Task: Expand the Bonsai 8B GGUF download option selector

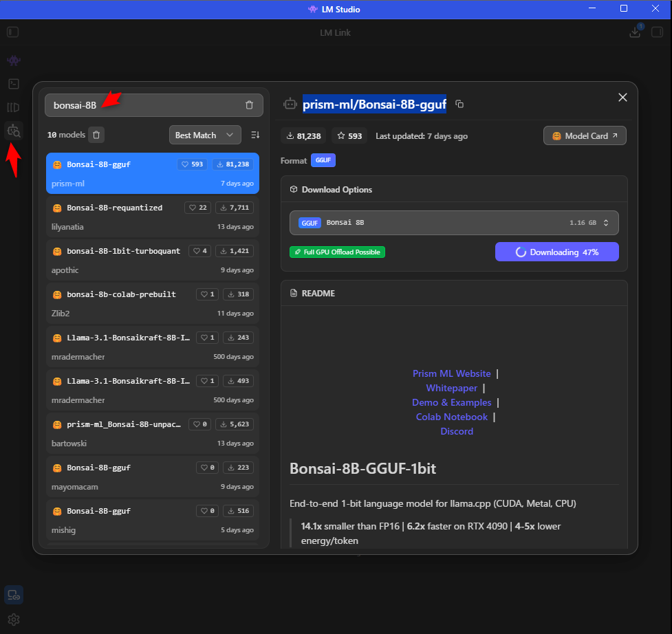Action: pos(454,223)
